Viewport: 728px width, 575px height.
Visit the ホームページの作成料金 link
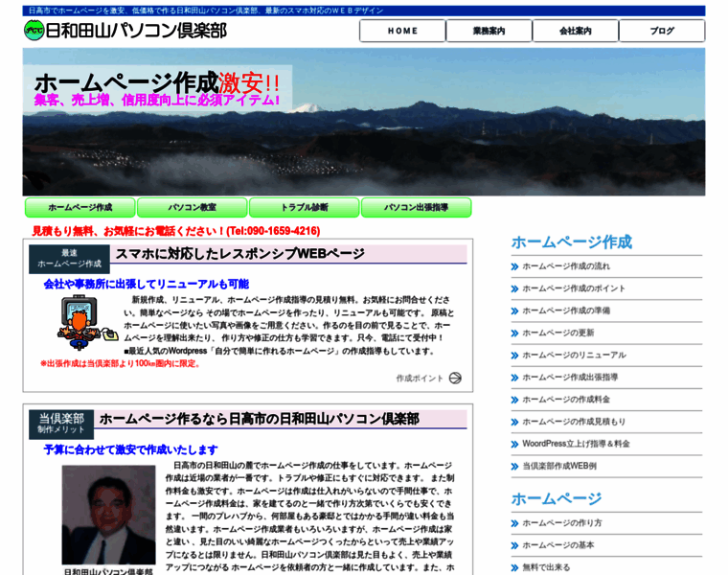tap(565, 399)
